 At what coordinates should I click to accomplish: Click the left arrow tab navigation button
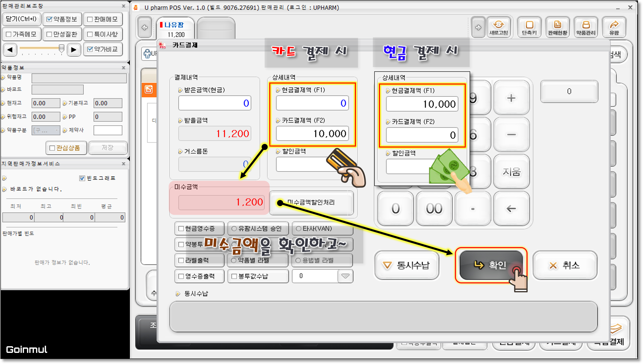coord(145,27)
